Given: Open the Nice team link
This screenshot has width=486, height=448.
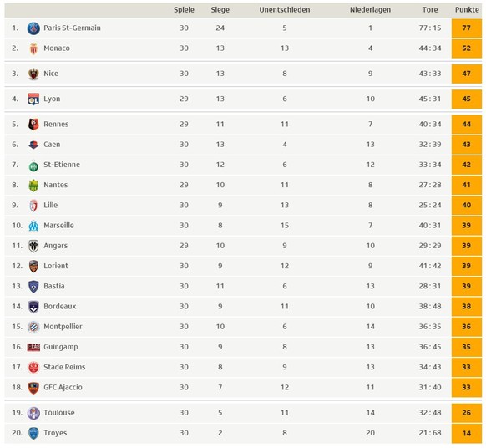Looking at the screenshot, I should click(51, 74).
